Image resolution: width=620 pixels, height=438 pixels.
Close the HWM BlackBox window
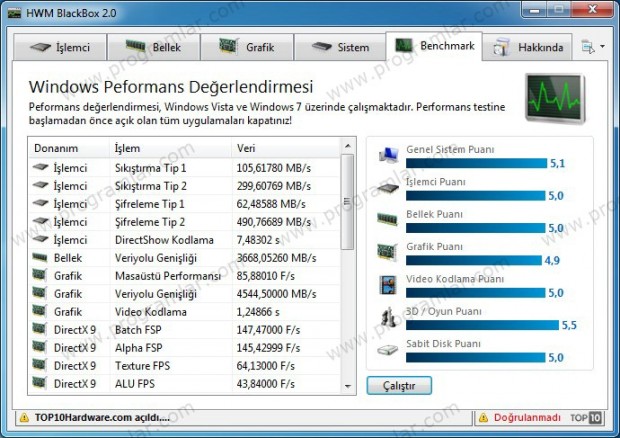click(x=592, y=9)
